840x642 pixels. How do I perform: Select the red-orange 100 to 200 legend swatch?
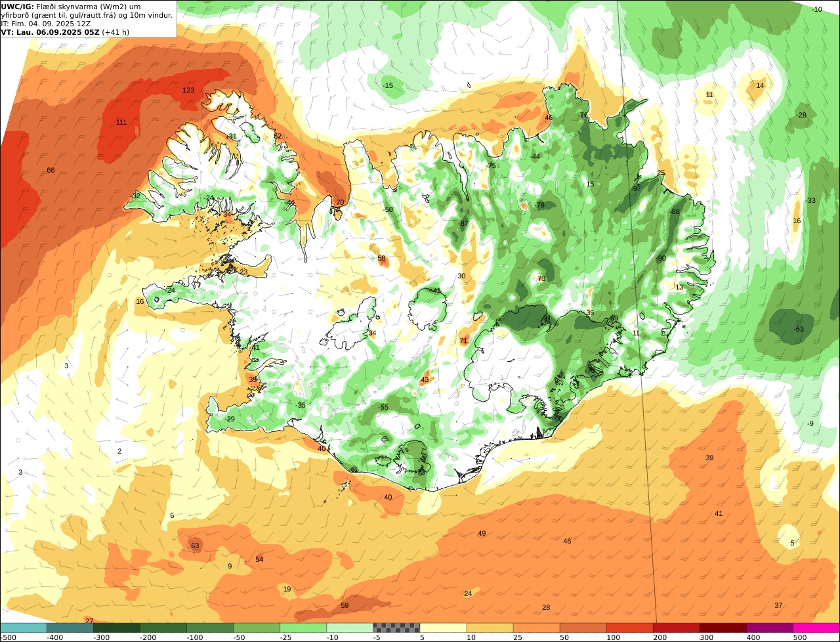[629, 628]
